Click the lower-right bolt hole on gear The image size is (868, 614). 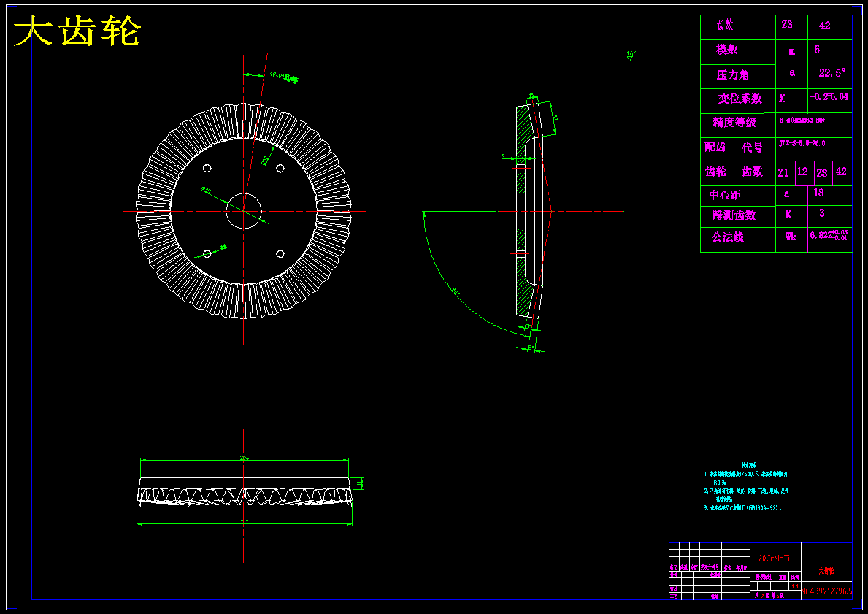tap(280, 253)
